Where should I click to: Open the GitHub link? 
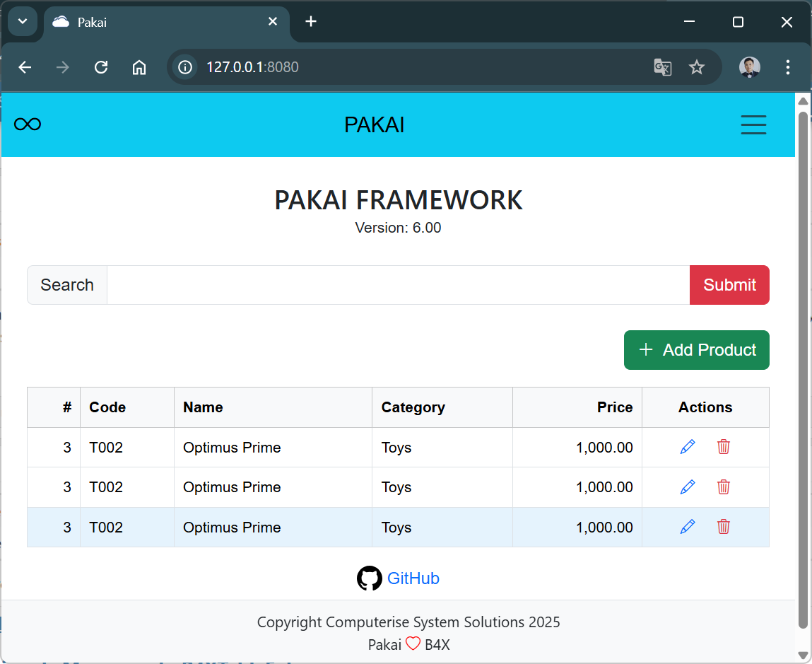click(413, 578)
